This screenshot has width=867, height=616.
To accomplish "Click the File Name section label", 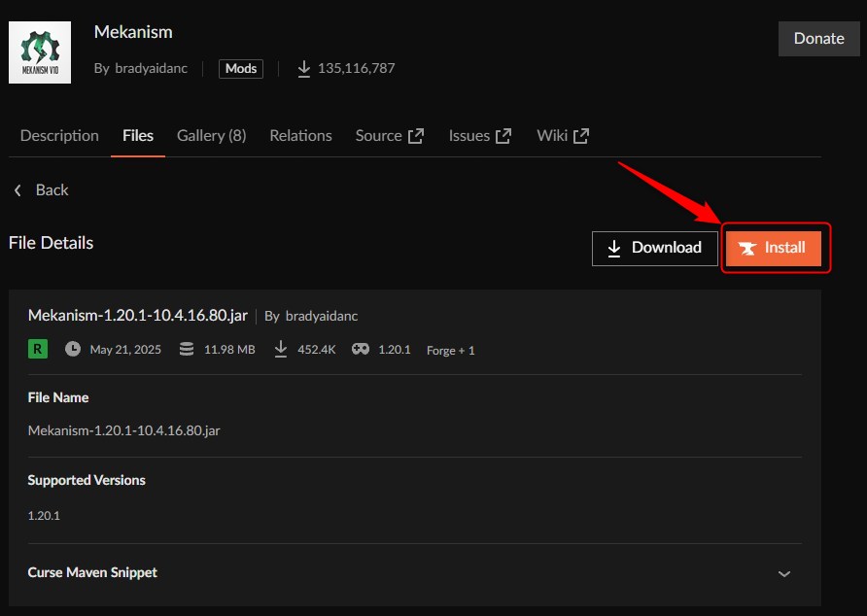I will coord(58,397).
